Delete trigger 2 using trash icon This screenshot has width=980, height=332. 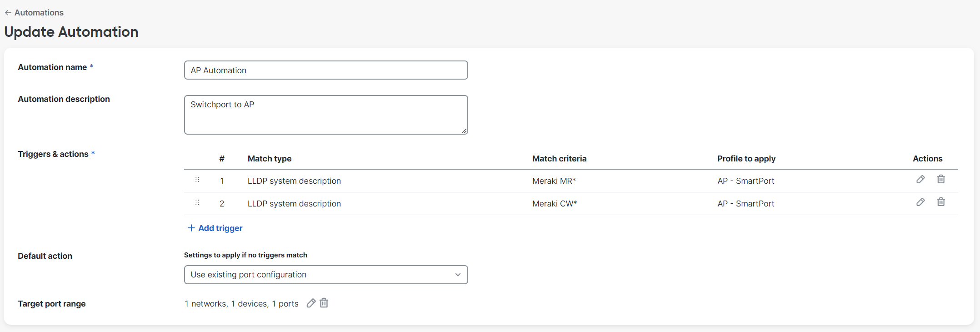tap(941, 202)
